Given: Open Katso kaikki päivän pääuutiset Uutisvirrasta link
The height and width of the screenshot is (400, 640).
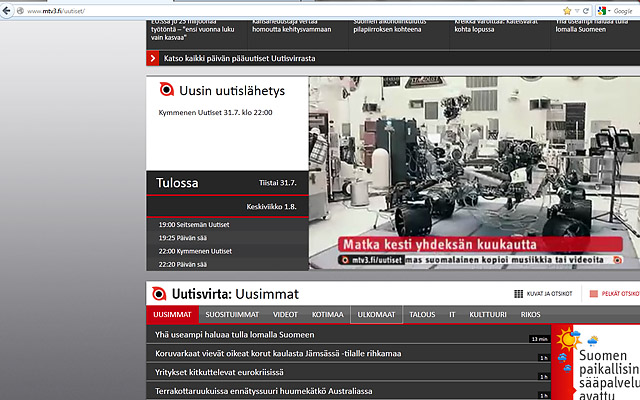Looking at the screenshot, I should click(x=240, y=58).
